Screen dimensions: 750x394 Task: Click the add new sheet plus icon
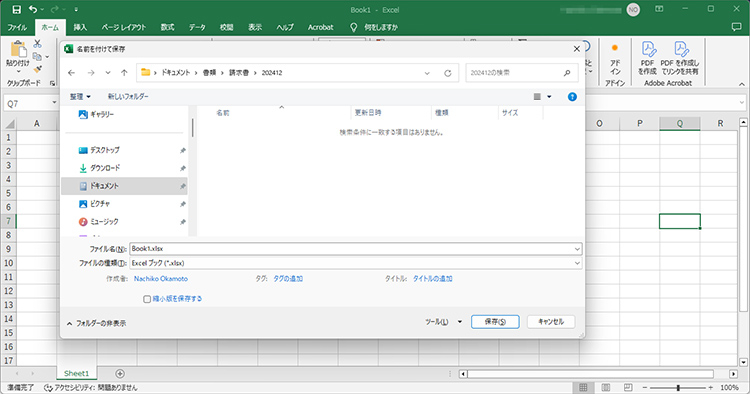point(120,373)
